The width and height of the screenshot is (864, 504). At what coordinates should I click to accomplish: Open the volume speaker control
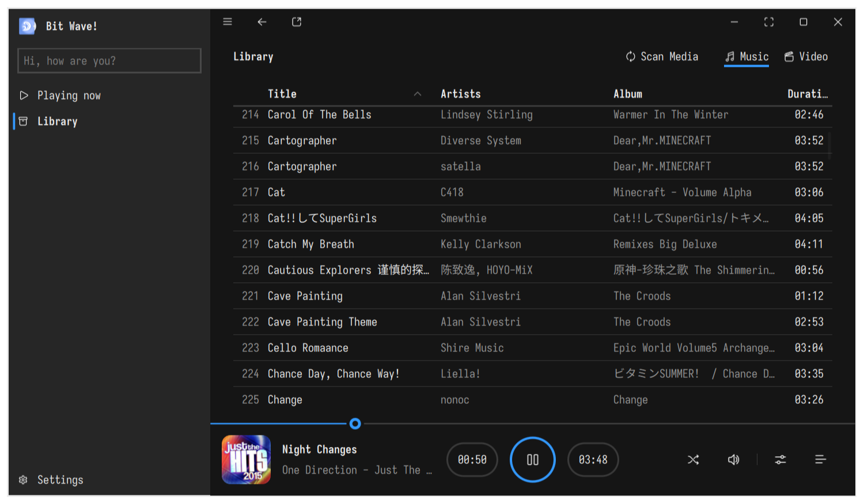[x=733, y=460]
